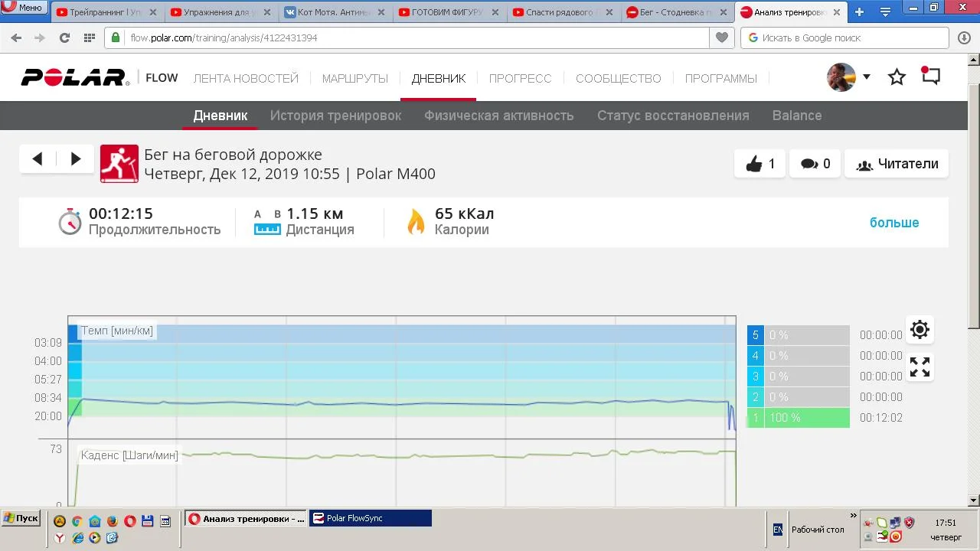Click the Google search field

tap(845, 37)
